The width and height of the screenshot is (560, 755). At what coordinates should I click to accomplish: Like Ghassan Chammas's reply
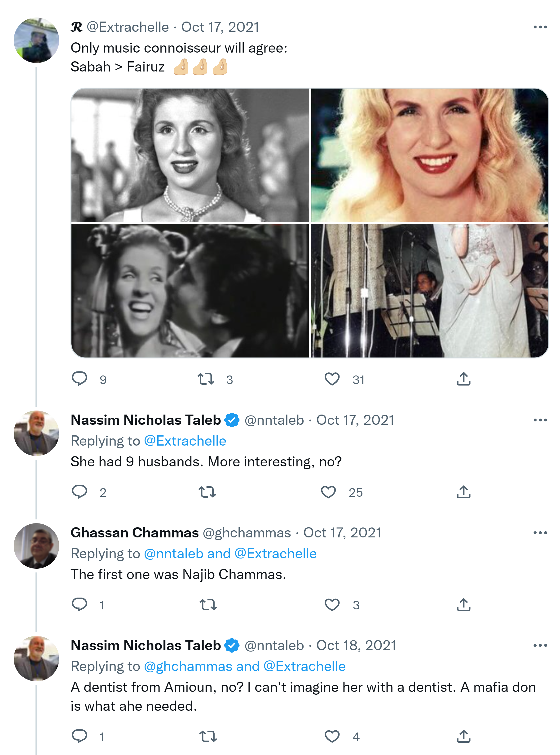point(332,605)
